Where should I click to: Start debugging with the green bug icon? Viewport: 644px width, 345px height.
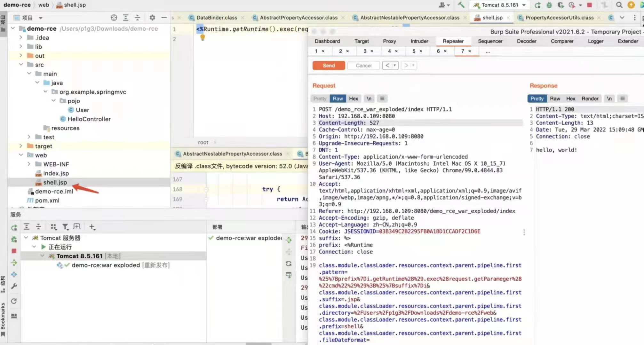pos(549,5)
